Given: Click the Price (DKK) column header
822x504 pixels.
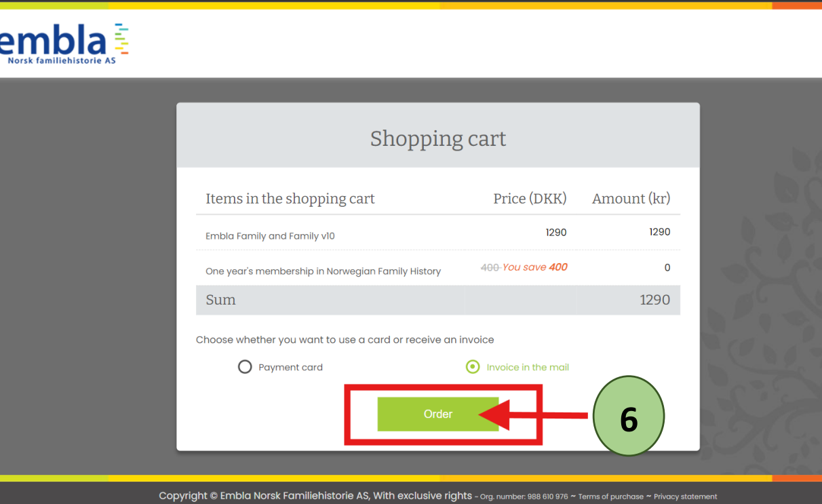Looking at the screenshot, I should pos(530,199).
